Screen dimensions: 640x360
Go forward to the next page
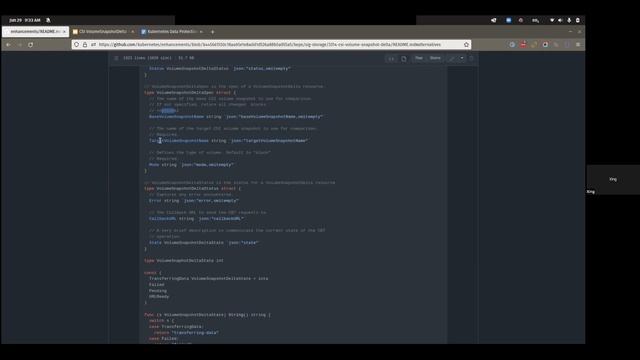point(19,44)
